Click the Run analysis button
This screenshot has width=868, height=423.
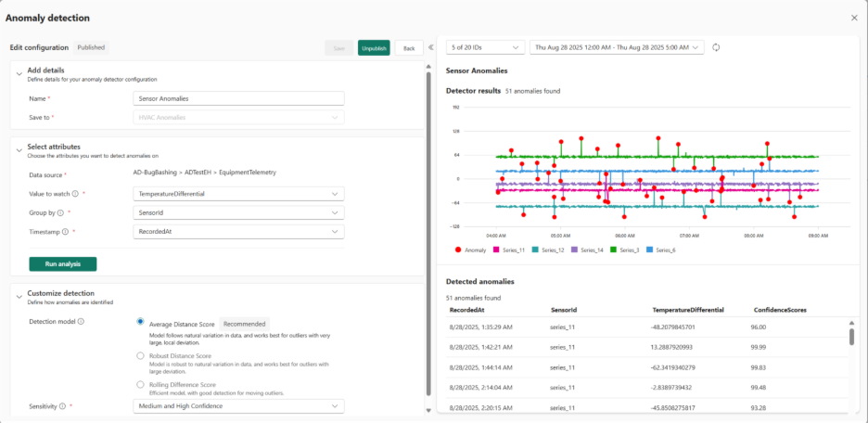click(63, 264)
